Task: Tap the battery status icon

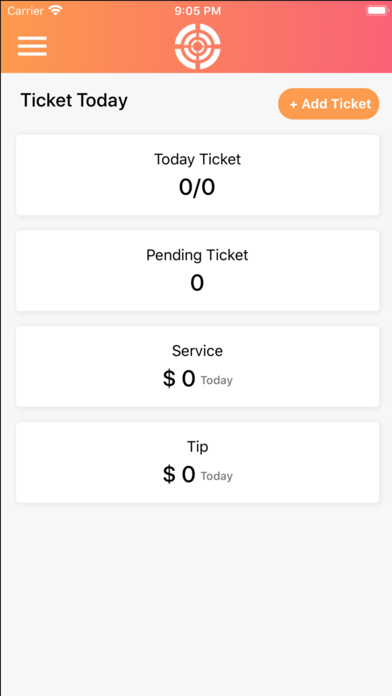Action: 377,10
